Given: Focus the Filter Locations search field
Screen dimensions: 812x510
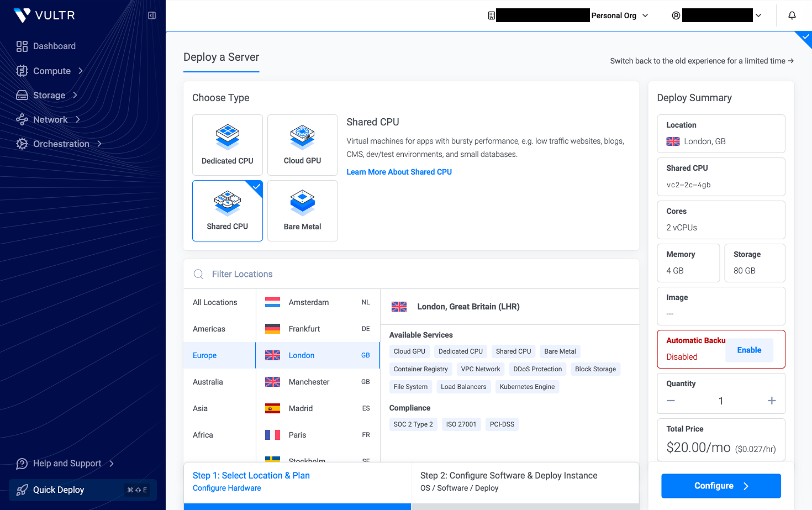Looking at the screenshot, I should tap(412, 274).
